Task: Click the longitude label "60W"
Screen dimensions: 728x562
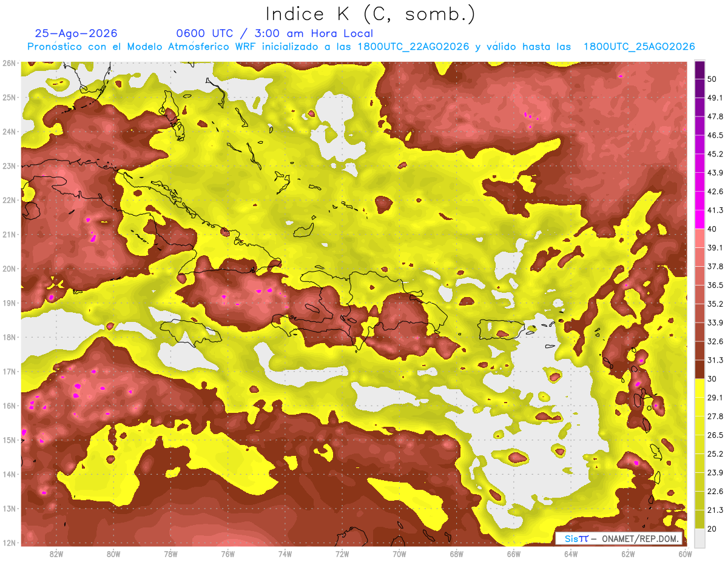Action: click(685, 554)
